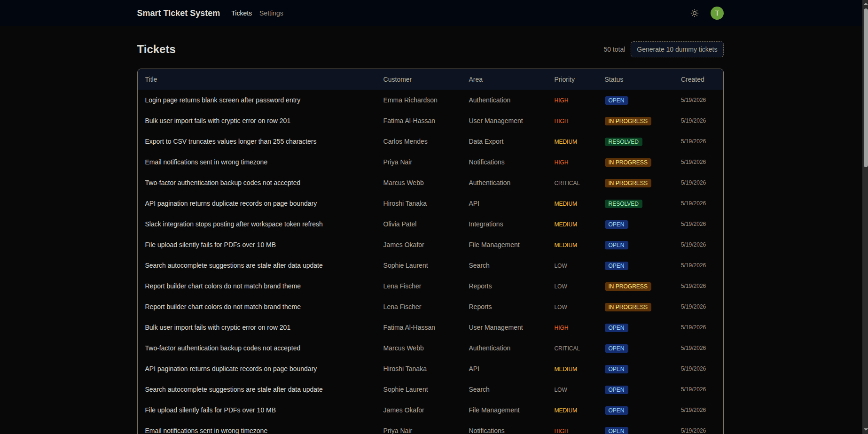Image resolution: width=868 pixels, height=434 pixels.
Task: Click IN PROGRESS badge in Priya Nair row
Action: coord(628,163)
